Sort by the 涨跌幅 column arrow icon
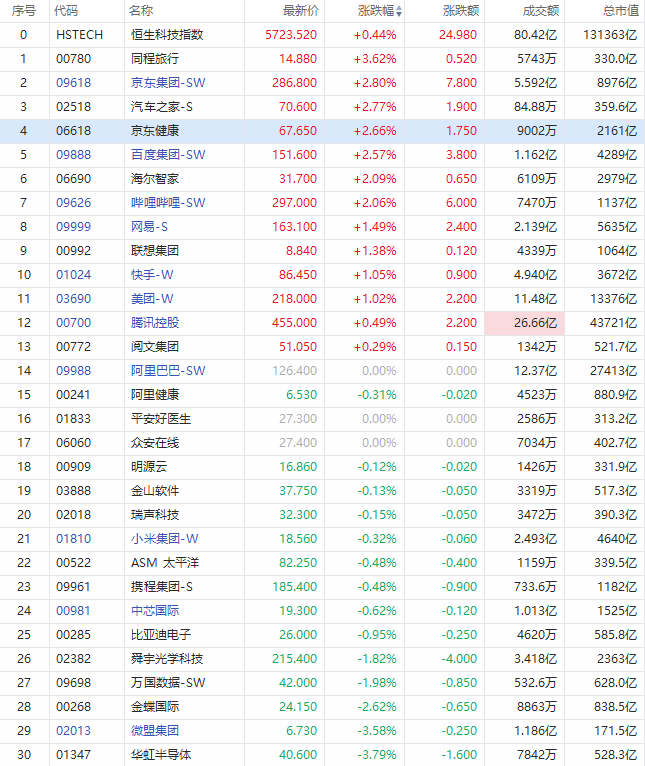This screenshot has height=766, width=645. [x=399, y=11]
